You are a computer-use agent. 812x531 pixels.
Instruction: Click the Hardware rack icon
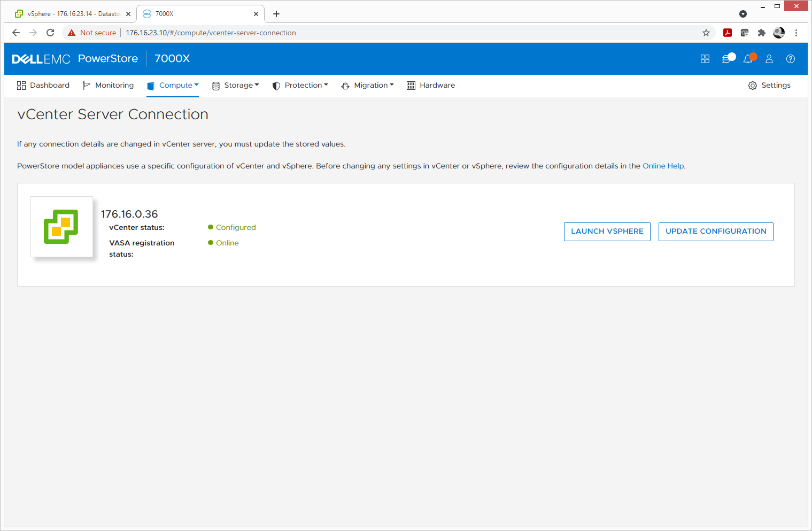(411, 86)
